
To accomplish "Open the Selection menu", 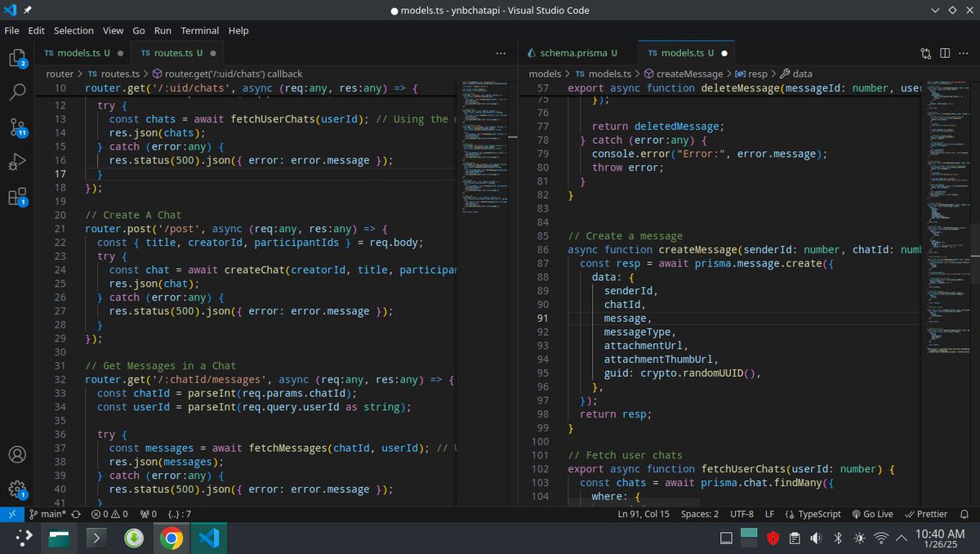I will (73, 30).
